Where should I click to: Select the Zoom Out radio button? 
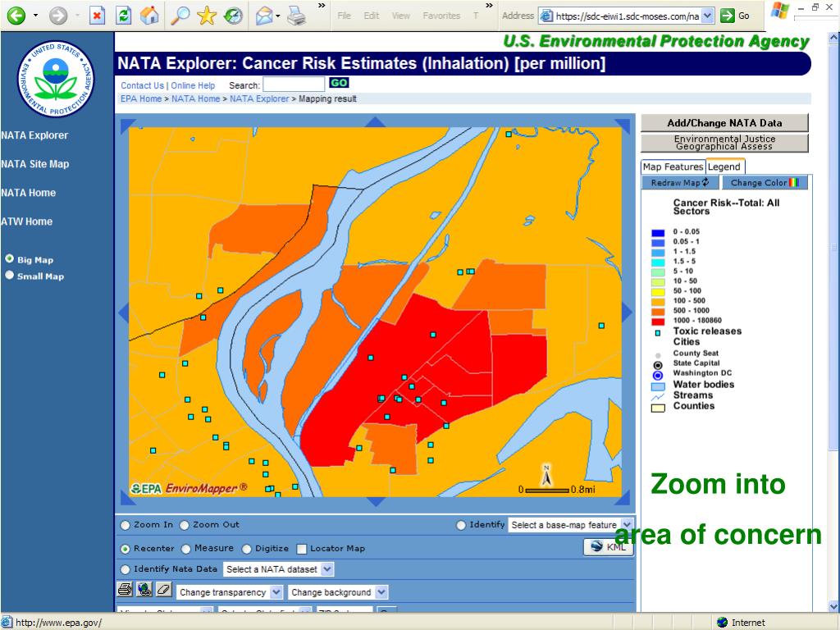coord(185,526)
